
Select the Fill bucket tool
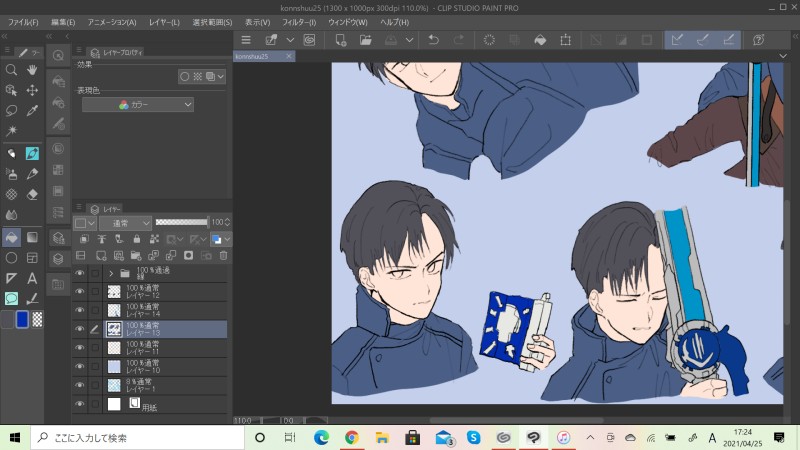(x=11, y=237)
